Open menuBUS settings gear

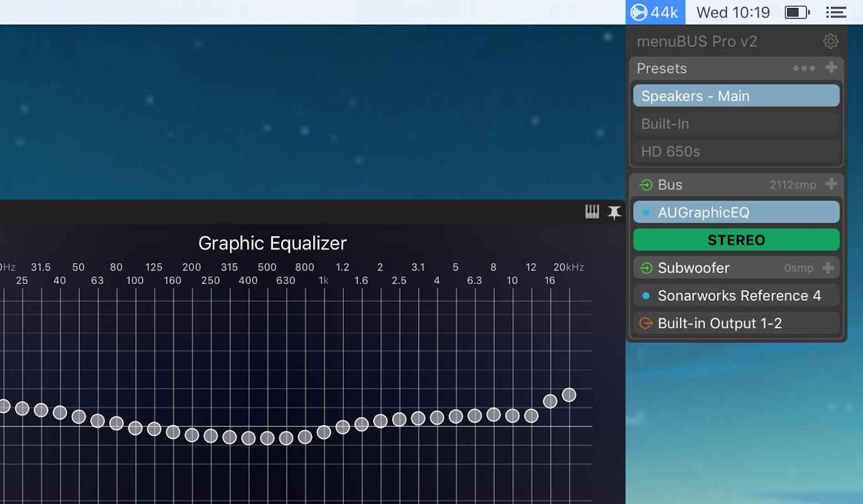[x=830, y=41]
